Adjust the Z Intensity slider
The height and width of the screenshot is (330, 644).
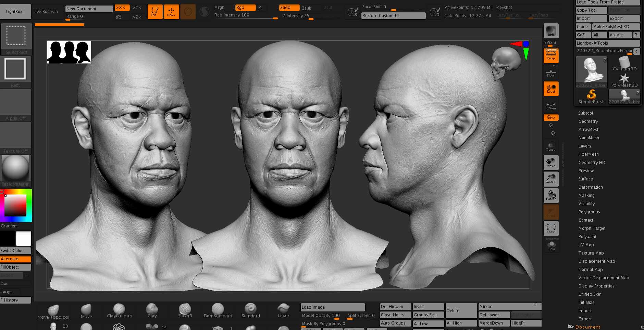[x=312, y=16]
